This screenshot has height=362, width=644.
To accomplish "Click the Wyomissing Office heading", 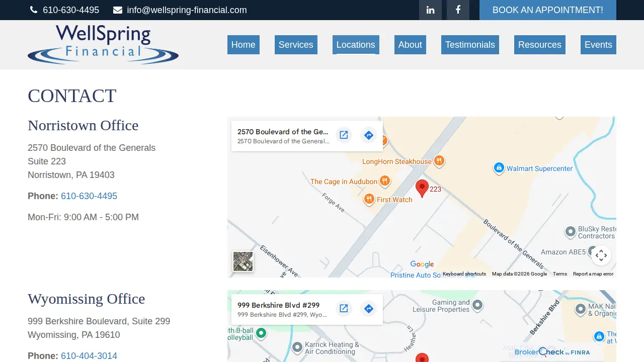I will click(86, 299).
